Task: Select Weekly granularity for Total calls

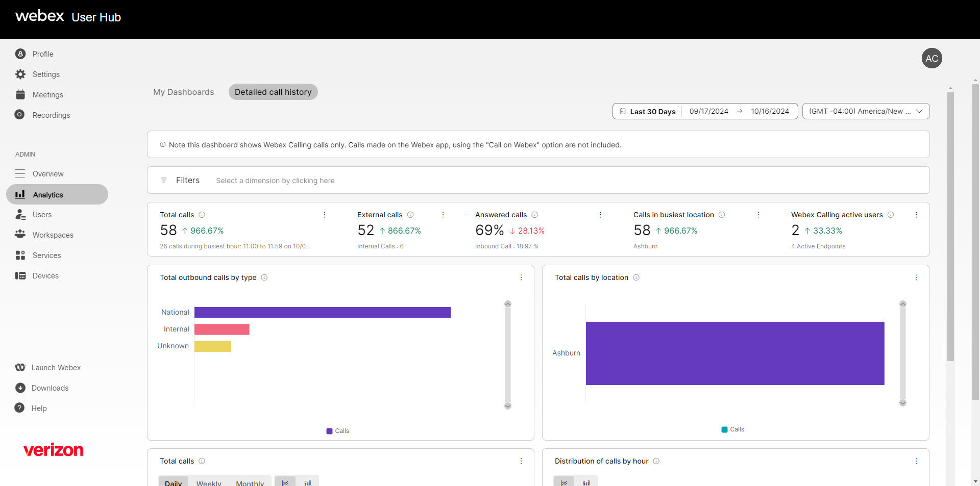Action: coord(209,482)
